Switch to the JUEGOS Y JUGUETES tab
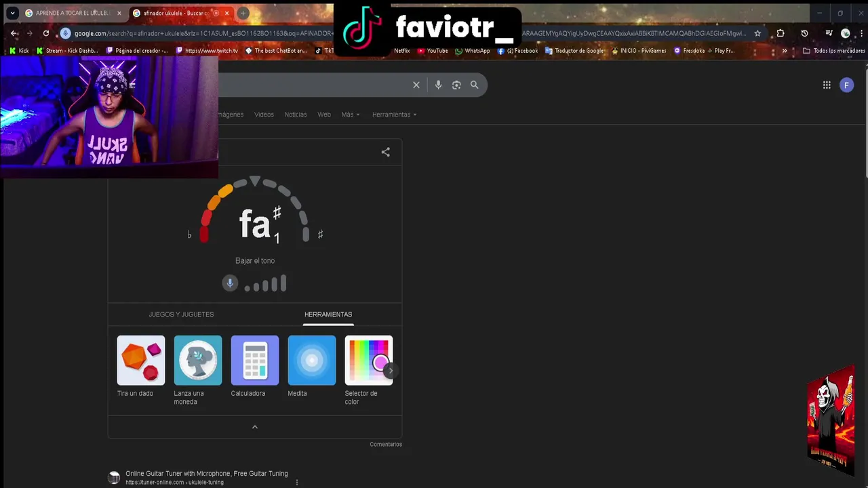The width and height of the screenshot is (868, 488). (181, 314)
